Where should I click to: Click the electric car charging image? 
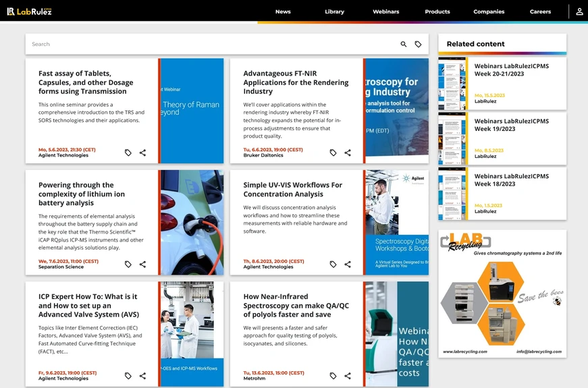192,222
